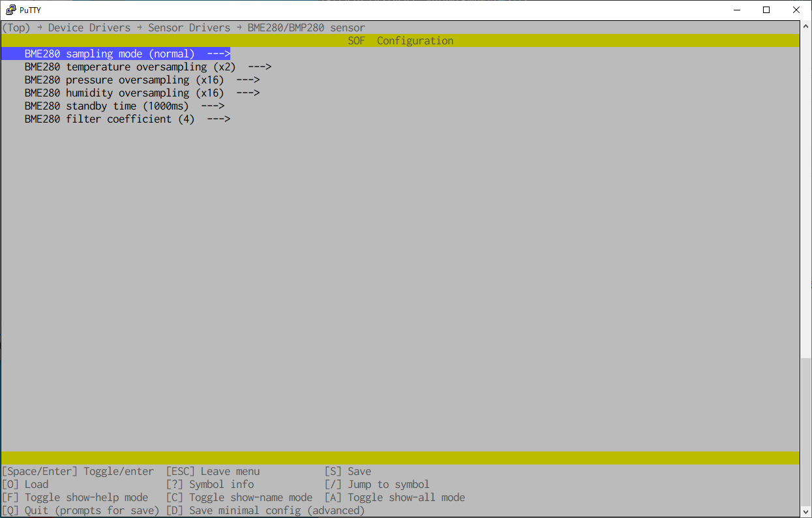The width and height of the screenshot is (812, 518).
Task: Click the arrow after humidity oversampling (x16)
Action: tap(248, 93)
